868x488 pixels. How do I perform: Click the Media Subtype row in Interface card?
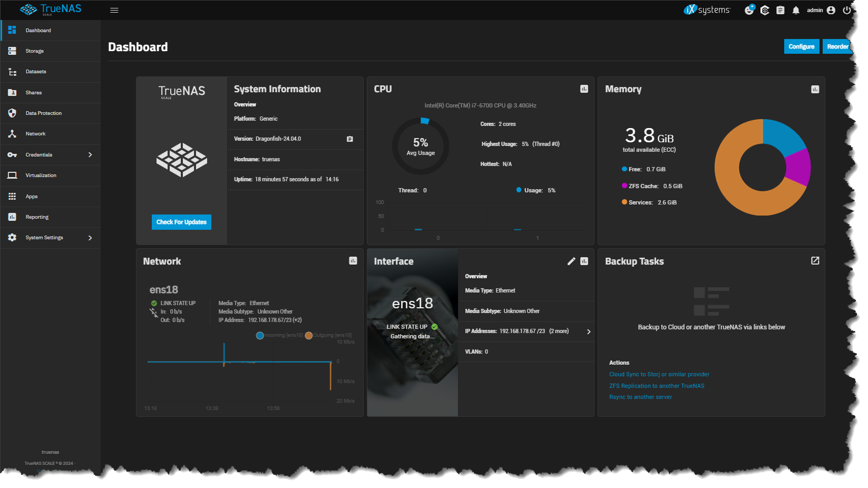pyautogui.click(x=526, y=311)
